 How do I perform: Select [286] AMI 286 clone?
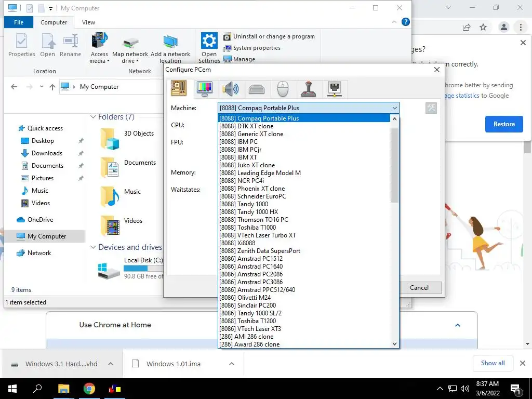(x=304, y=337)
